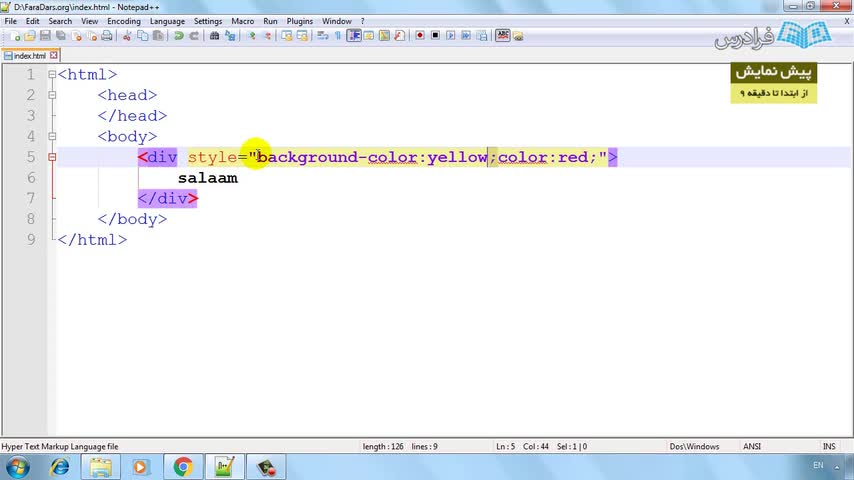The width and height of the screenshot is (854, 480).
Task: Open the Replace toolbar icon
Action: click(x=230, y=36)
